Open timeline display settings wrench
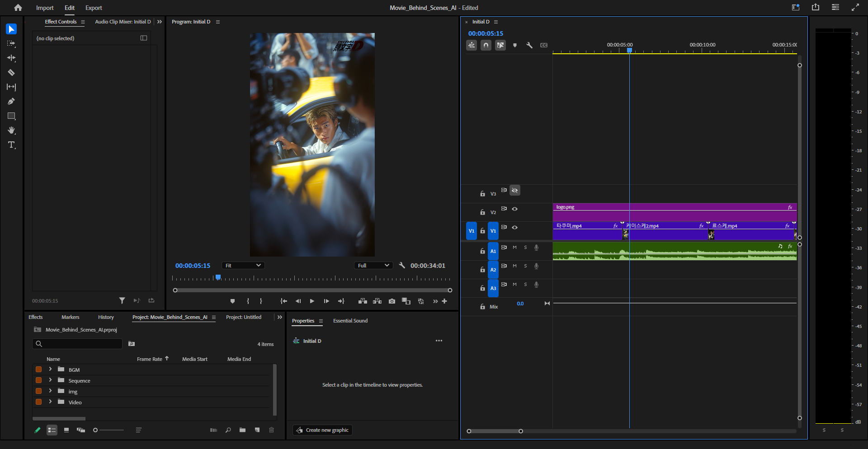The width and height of the screenshot is (868, 449). (529, 45)
